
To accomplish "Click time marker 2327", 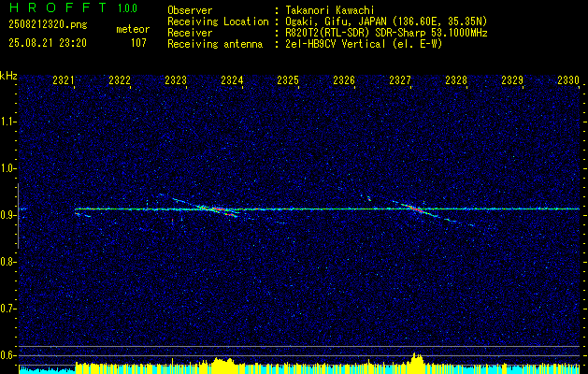I will [400, 79].
